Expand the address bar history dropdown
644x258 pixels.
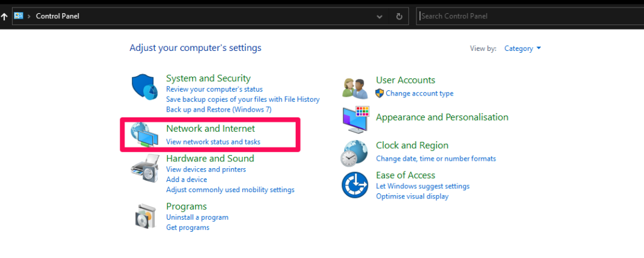coord(380,17)
